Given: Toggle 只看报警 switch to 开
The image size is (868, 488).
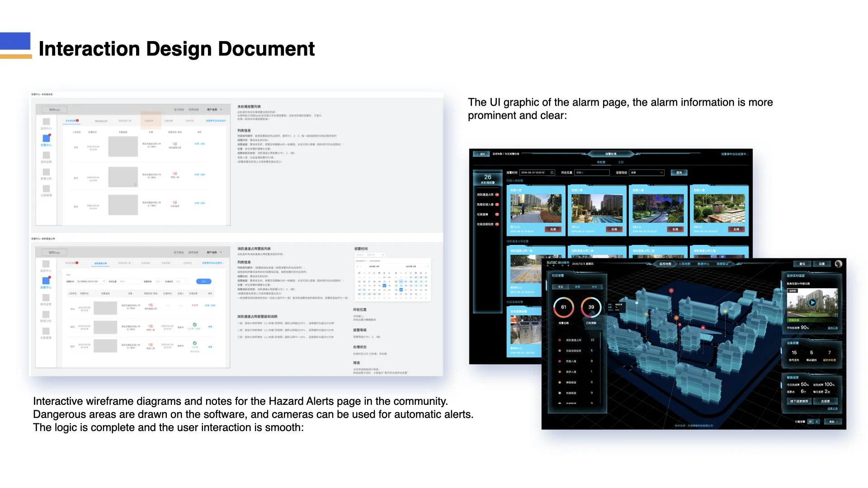Looking at the screenshot, I should coord(811,422).
